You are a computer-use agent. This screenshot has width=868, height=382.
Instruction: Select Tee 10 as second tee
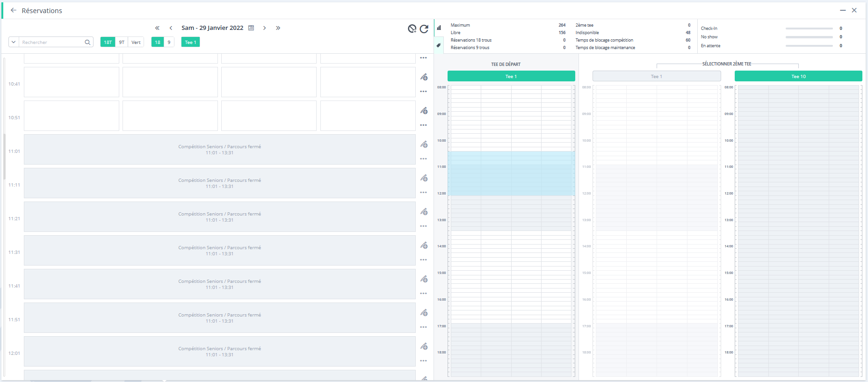(798, 76)
